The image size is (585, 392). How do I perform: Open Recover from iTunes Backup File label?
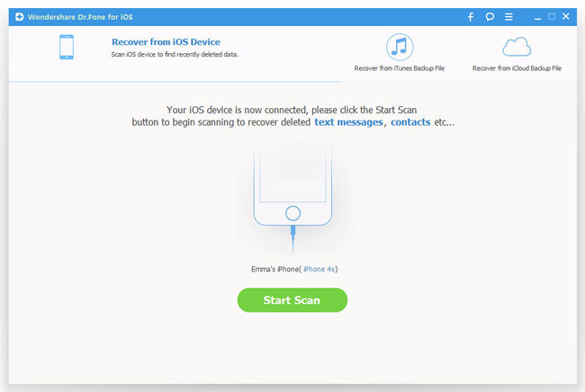[x=399, y=68]
